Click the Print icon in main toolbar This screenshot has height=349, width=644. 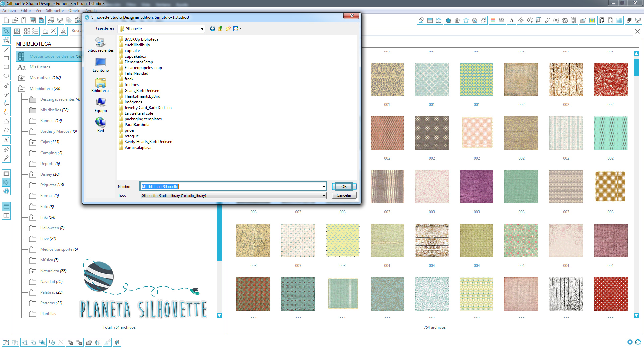pos(51,21)
